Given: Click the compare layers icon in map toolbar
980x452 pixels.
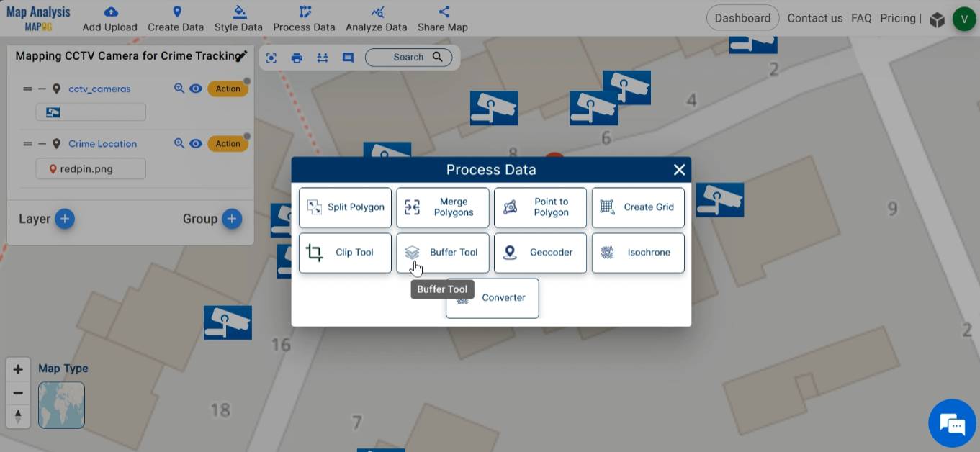Looking at the screenshot, I should click(x=322, y=58).
